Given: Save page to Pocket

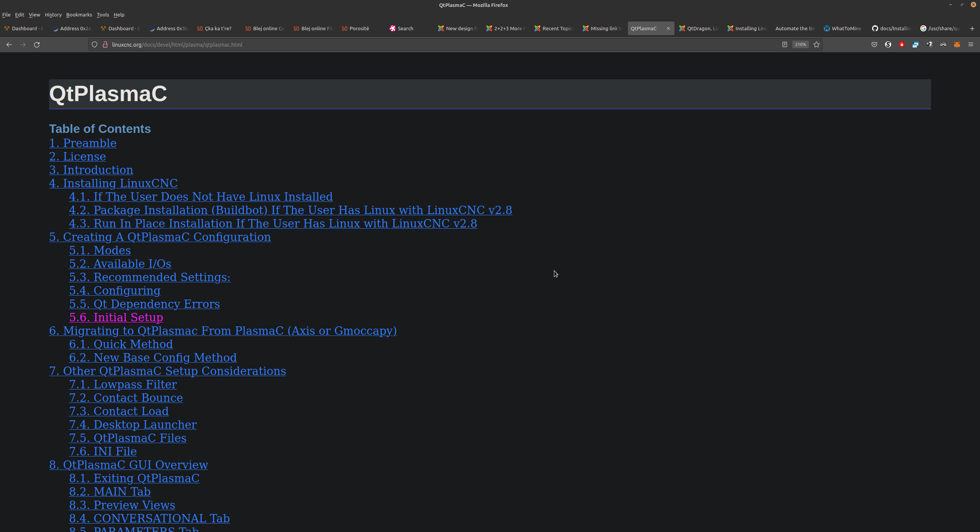Looking at the screenshot, I should 874,44.
